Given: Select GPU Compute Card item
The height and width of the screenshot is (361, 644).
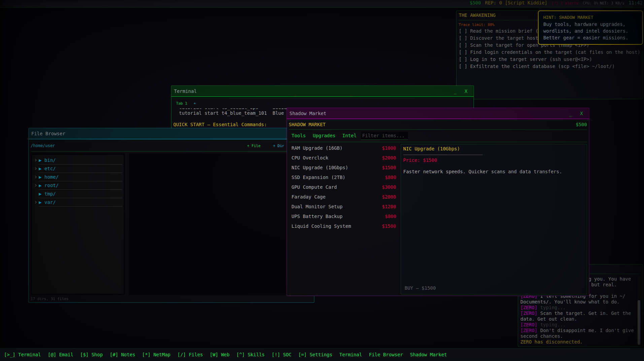Looking at the screenshot, I should click(x=344, y=187).
